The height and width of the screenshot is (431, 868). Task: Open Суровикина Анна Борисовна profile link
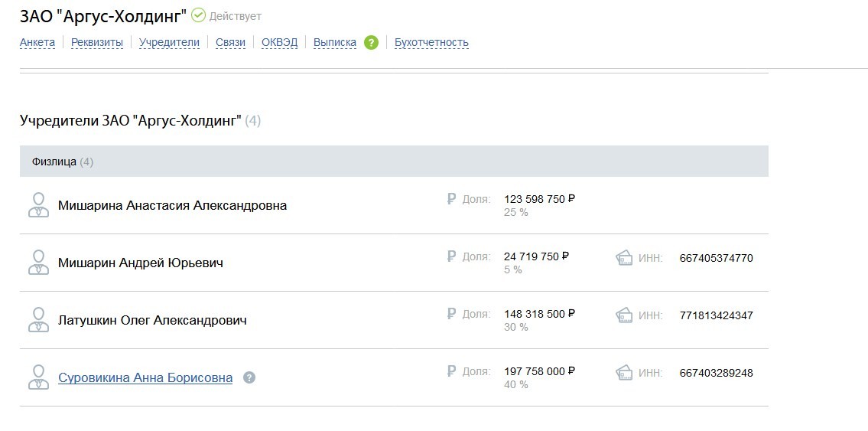(145, 378)
